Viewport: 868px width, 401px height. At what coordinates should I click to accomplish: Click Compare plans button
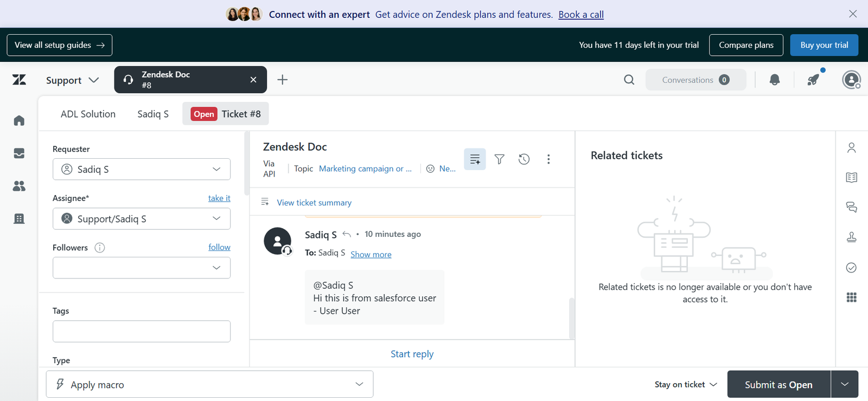[746, 45]
